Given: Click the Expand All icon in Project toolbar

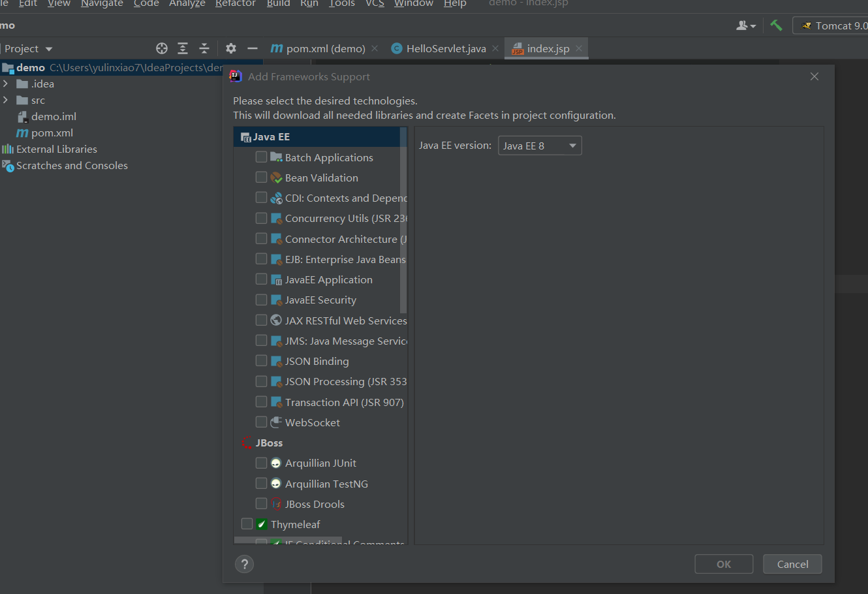Looking at the screenshot, I should click(x=183, y=48).
